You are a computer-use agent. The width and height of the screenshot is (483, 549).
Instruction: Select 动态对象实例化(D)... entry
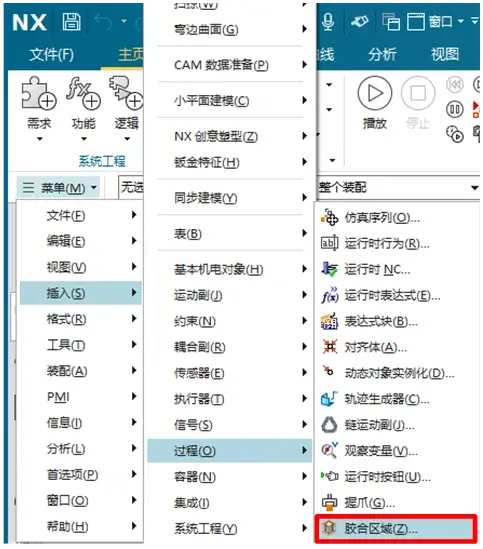tap(396, 373)
